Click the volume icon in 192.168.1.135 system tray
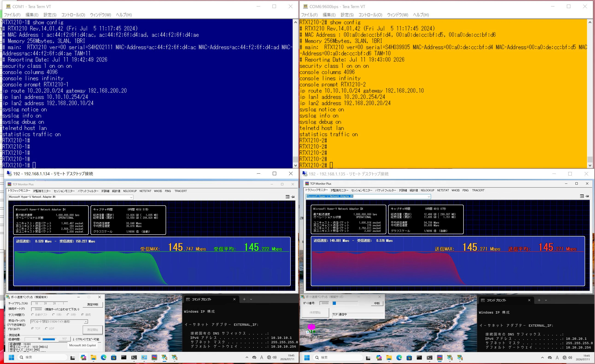 (570, 358)
